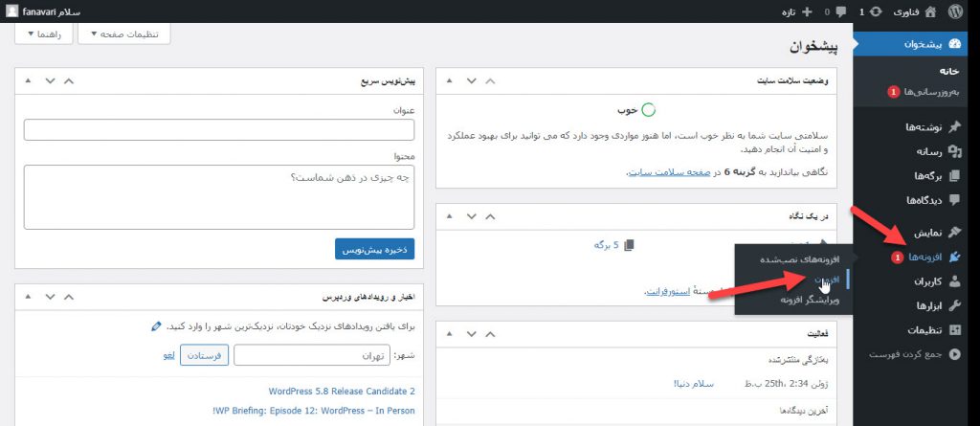Screen dimensions: 980x426
Task: Open the WordPress logo menu
Action: tap(955, 11)
